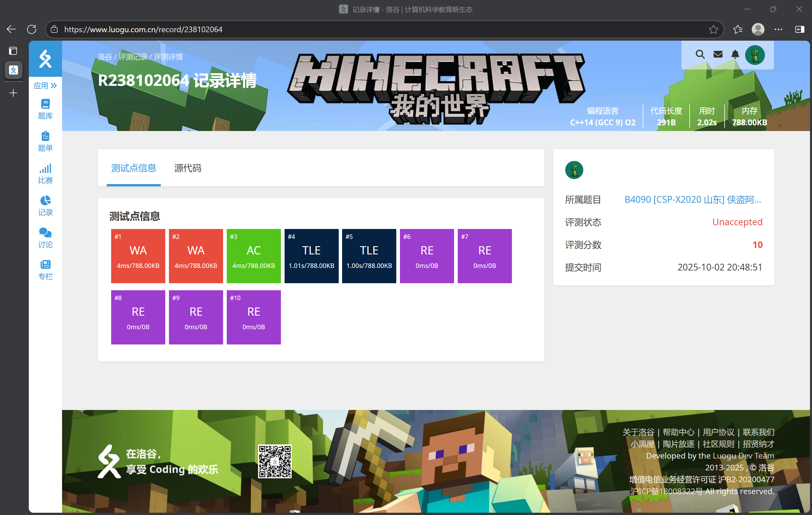This screenshot has height=515, width=812.
Task: Bookmark this page with star icon
Action: coord(713,29)
